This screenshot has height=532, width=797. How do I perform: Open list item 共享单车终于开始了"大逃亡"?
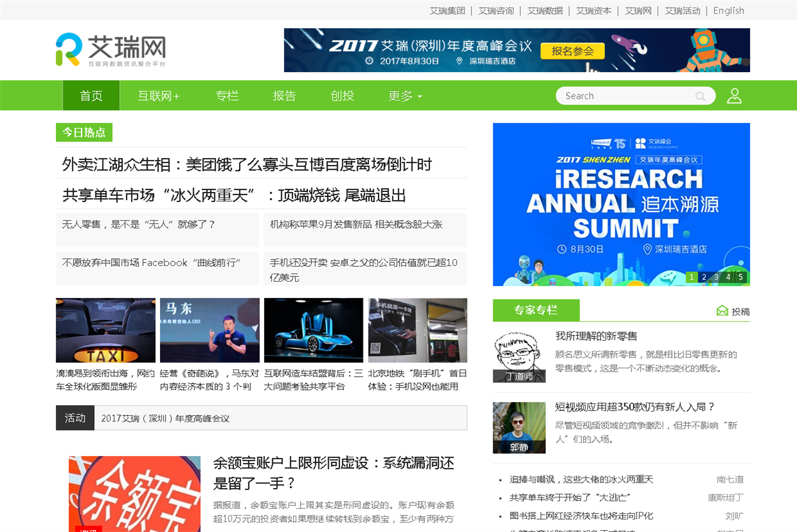tap(570, 497)
